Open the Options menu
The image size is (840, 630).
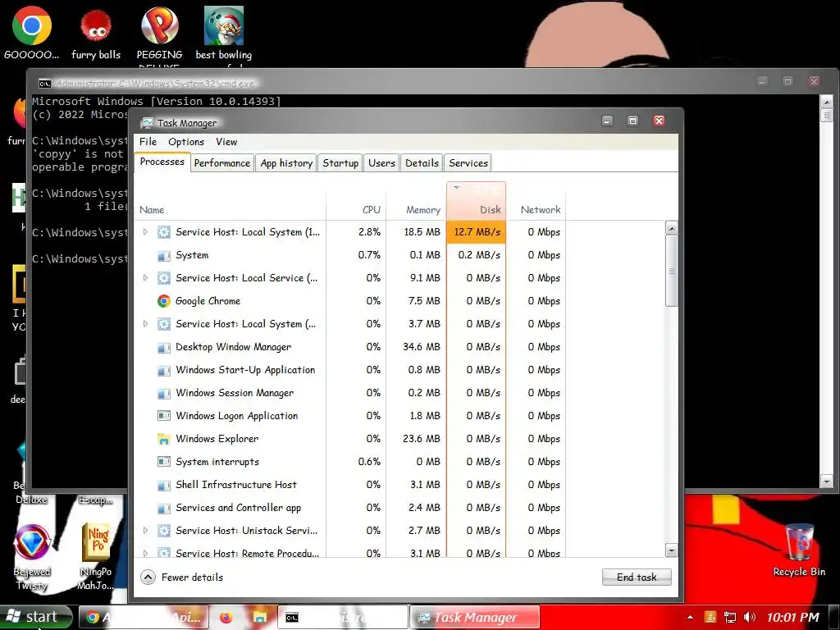186,142
